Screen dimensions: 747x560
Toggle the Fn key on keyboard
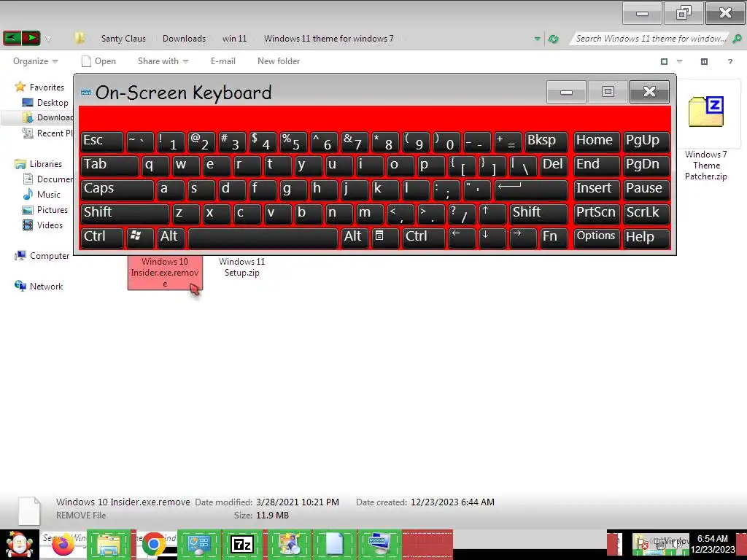(x=554, y=238)
